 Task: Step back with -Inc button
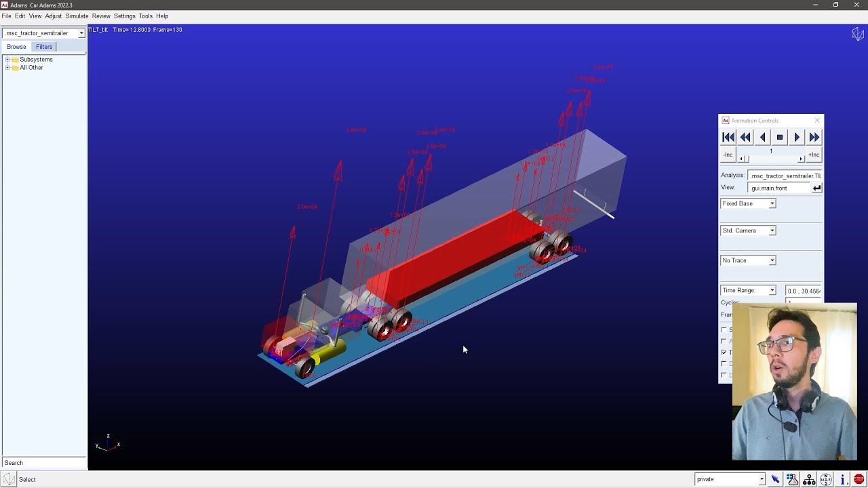coord(728,155)
